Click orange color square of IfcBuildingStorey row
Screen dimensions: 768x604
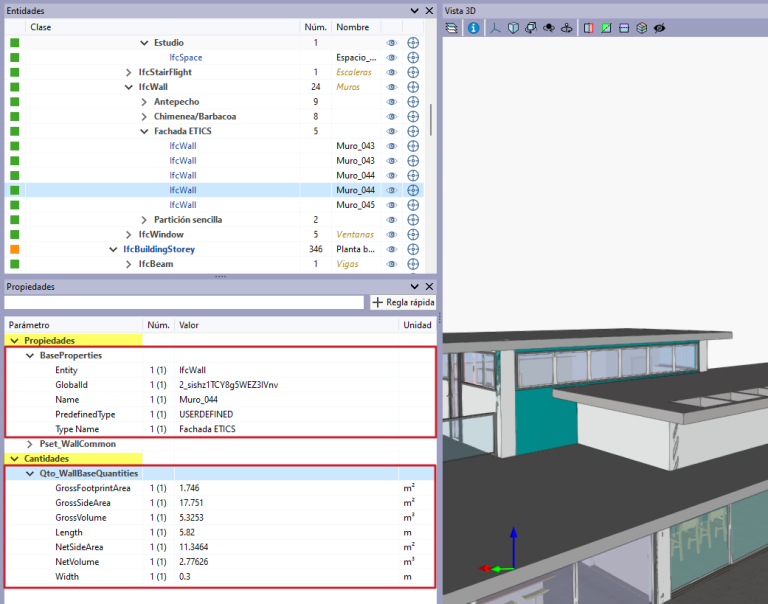tap(15, 249)
